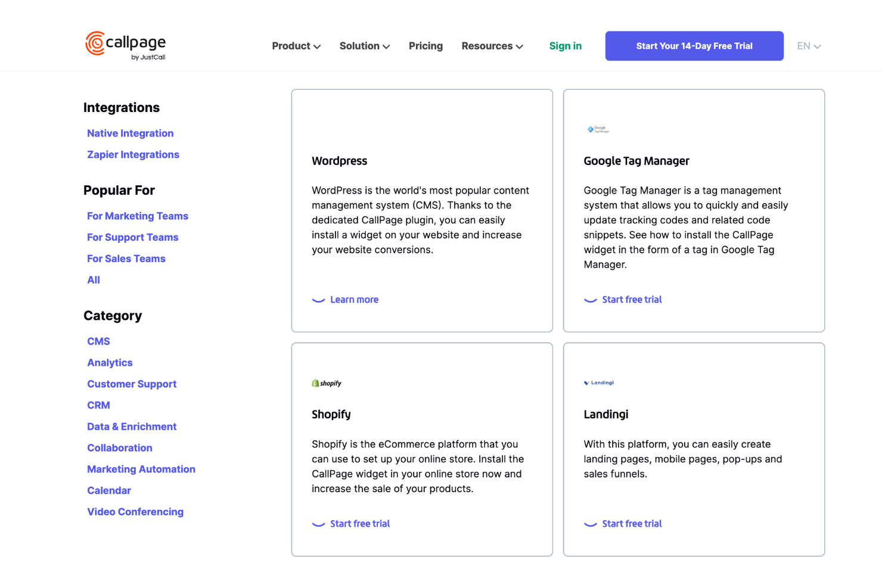Choose the Customer Support category
Image resolution: width=882 pixels, height=588 pixels.
coord(132,384)
